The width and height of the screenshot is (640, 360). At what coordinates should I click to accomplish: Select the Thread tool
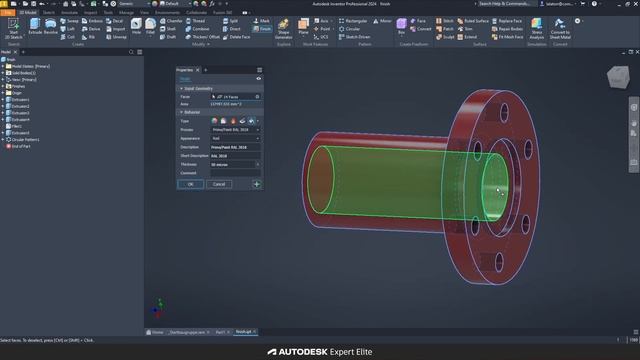point(195,21)
